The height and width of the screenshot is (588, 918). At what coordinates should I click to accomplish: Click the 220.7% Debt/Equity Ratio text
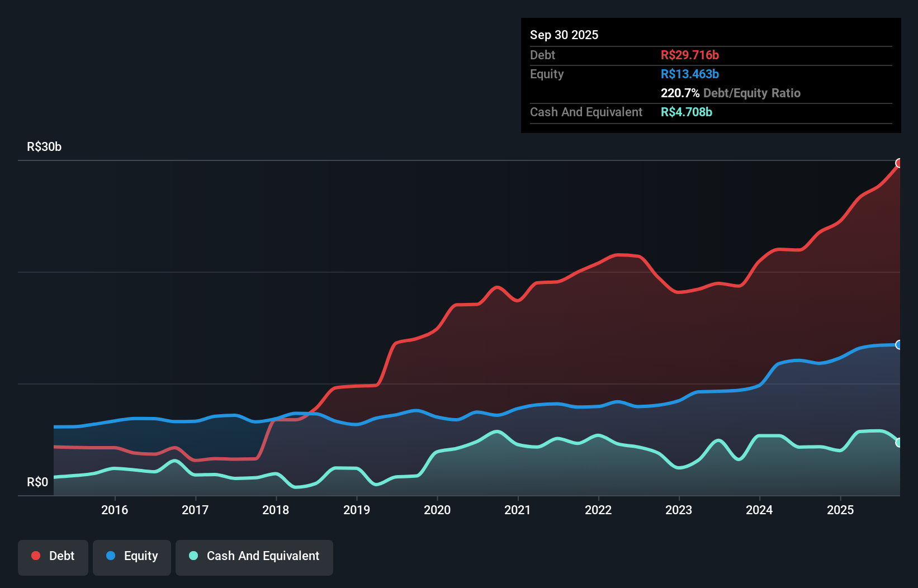tap(731, 93)
